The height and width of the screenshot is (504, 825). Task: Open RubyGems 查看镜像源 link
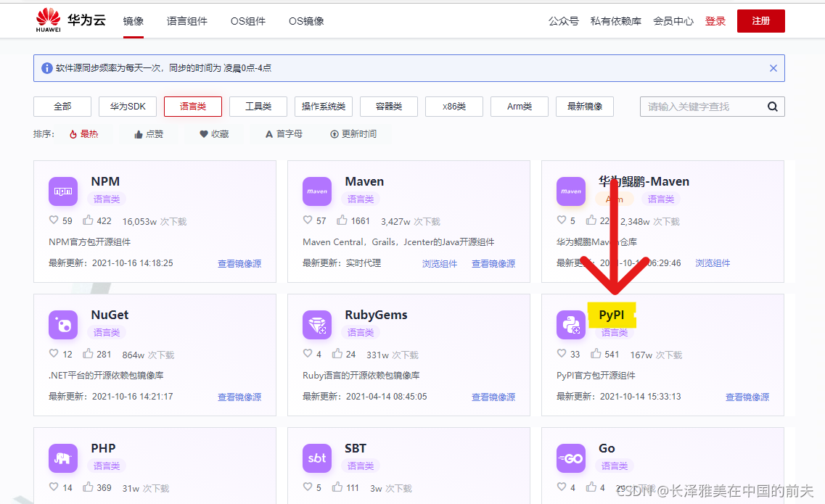click(x=493, y=397)
